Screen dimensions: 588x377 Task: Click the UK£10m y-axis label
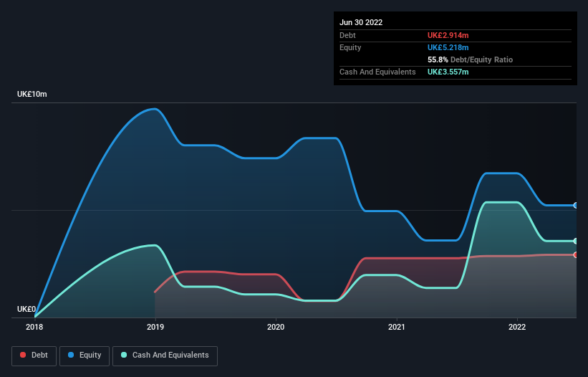coord(32,94)
